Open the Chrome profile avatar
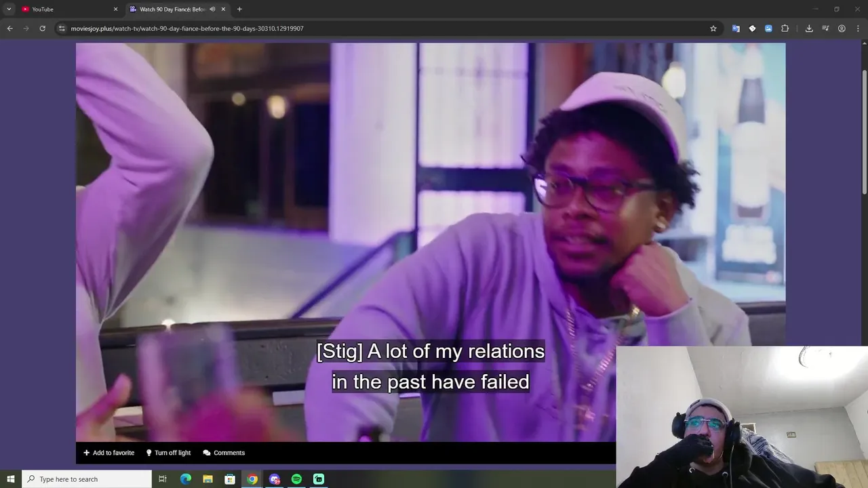Image resolution: width=868 pixels, height=488 pixels. tap(842, 28)
